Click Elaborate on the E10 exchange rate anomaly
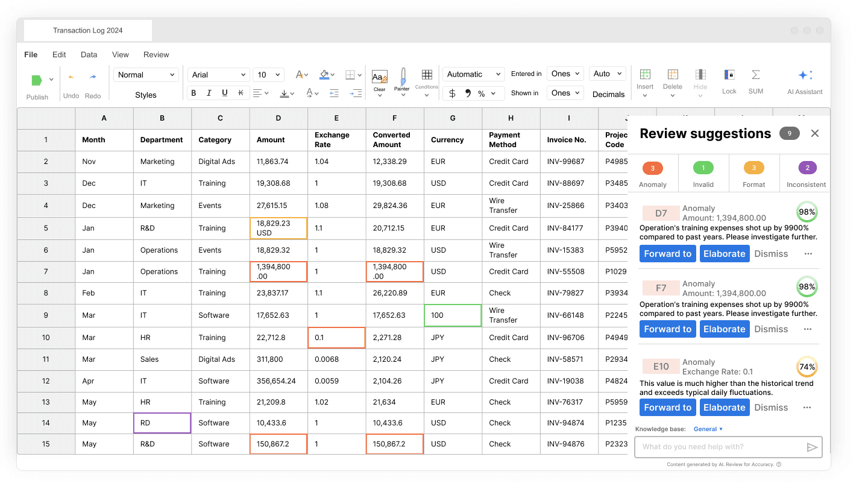The image size is (868, 486). pyautogui.click(x=725, y=407)
